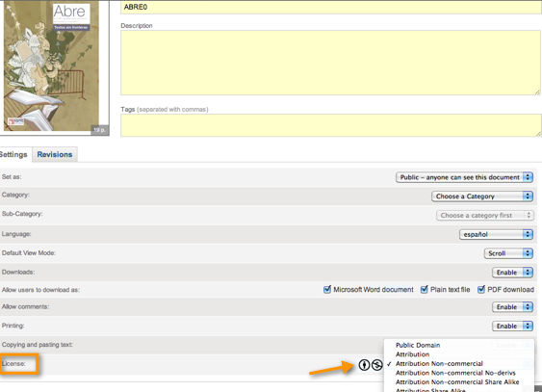Click the Creative Commons attribution icon

364,365
